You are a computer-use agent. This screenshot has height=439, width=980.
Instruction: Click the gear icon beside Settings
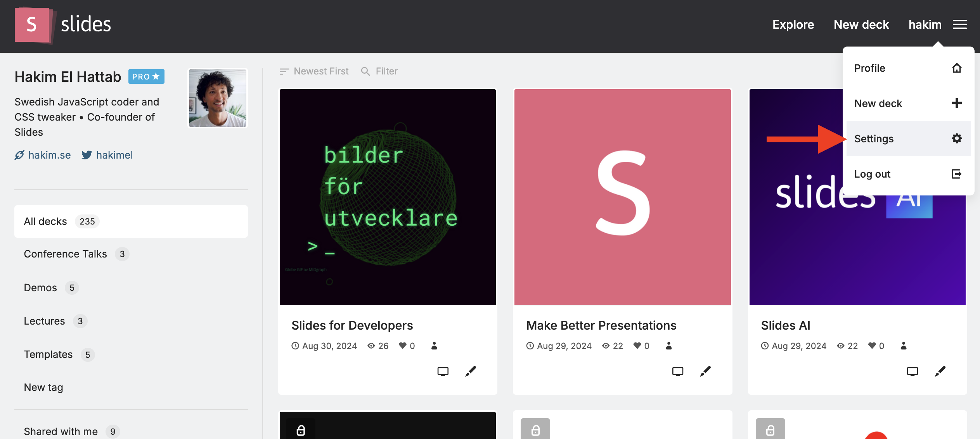(957, 138)
